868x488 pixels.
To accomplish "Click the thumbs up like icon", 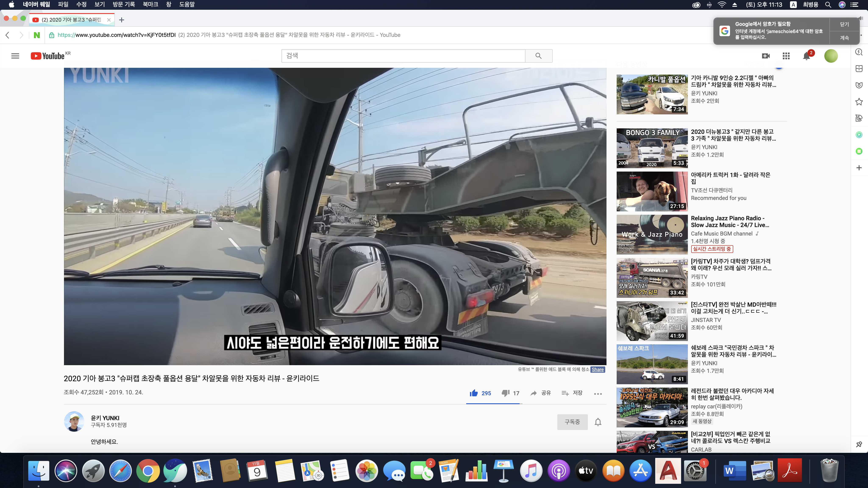I will click(474, 393).
